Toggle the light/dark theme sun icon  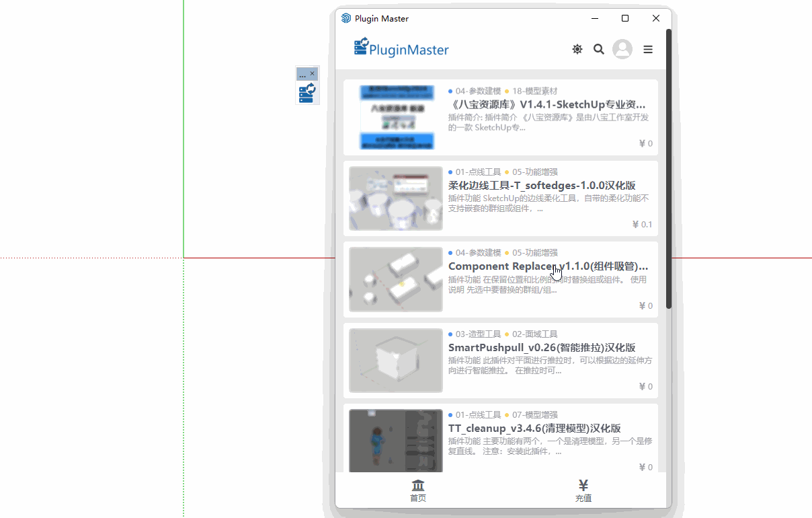577,49
